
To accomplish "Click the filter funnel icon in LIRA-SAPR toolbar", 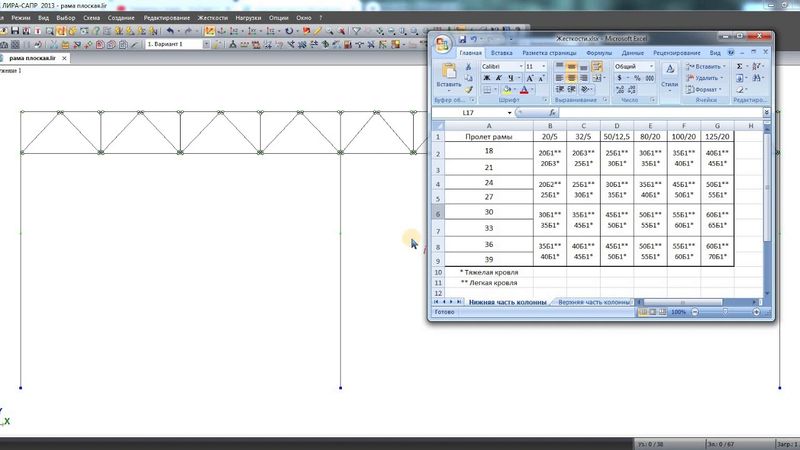I will tap(357, 31).
